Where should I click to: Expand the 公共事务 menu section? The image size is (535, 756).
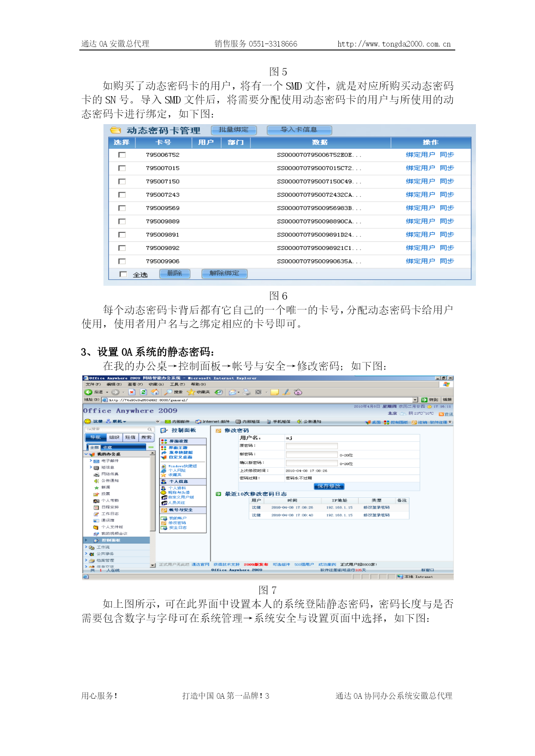point(86,553)
